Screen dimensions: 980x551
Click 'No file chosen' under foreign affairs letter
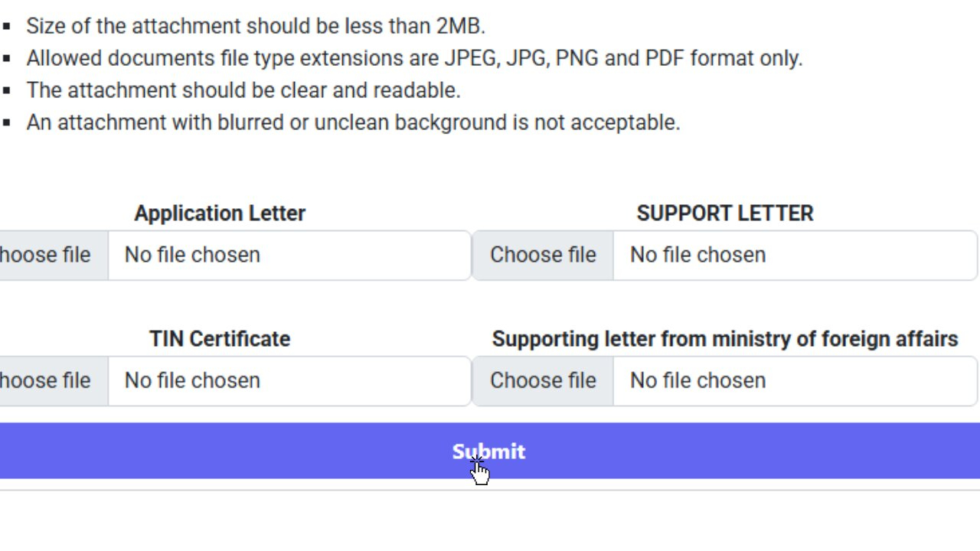697,380
